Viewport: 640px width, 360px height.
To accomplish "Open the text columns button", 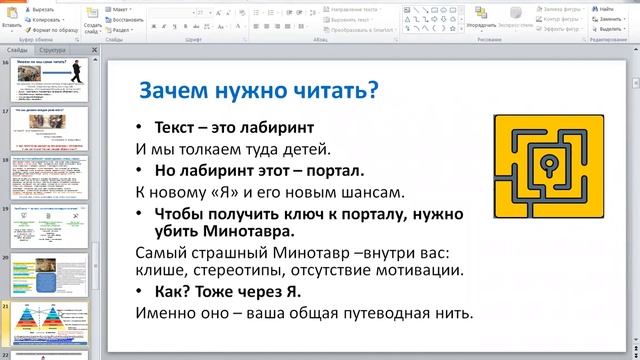I will (x=302, y=27).
